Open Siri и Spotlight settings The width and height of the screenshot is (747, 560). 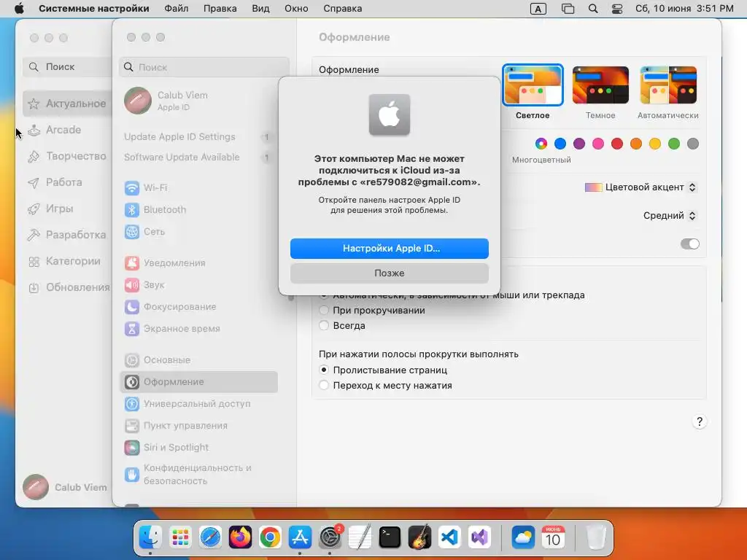click(198, 448)
